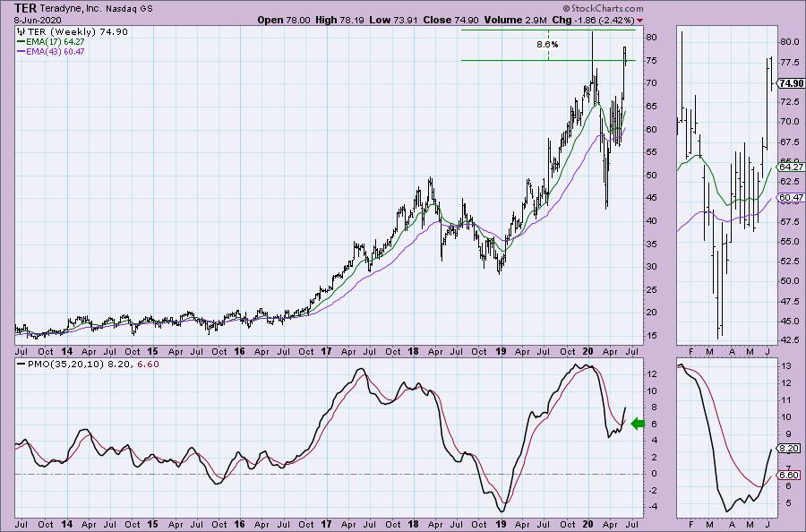Image resolution: width=806 pixels, height=532 pixels.
Task: Click the 50 label on main price axis
Action: pyautogui.click(x=651, y=175)
